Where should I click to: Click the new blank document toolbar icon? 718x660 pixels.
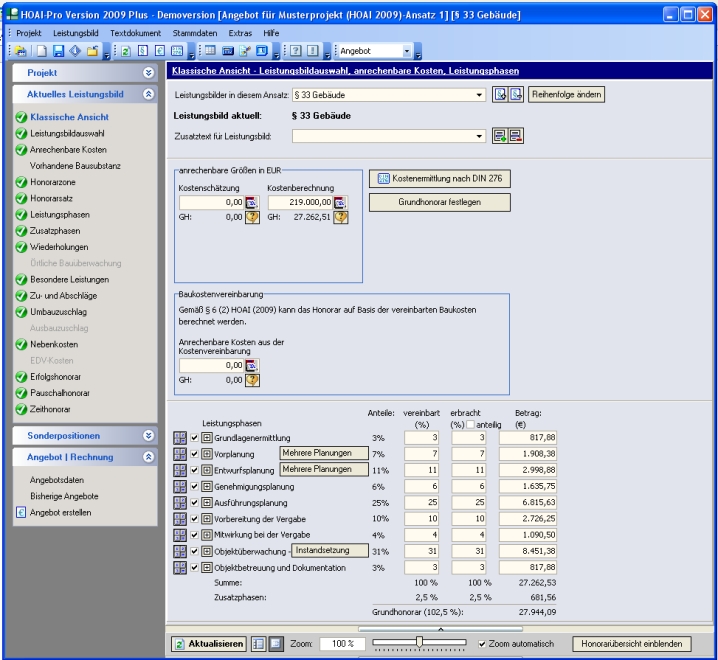(42, 51)
